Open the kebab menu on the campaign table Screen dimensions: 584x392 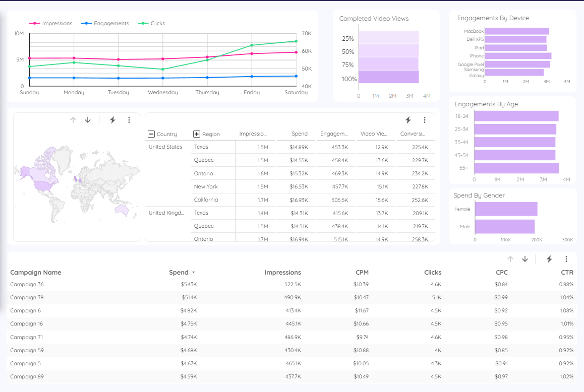[566, 258]
